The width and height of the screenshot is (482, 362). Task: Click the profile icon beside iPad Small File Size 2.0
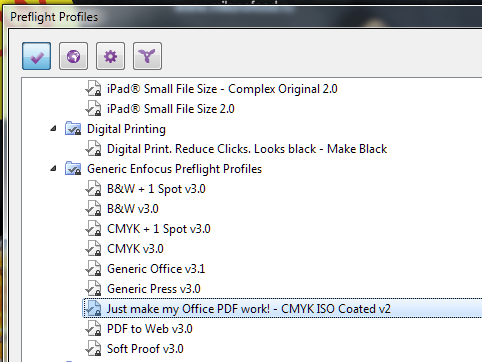(x=93, y=109)
